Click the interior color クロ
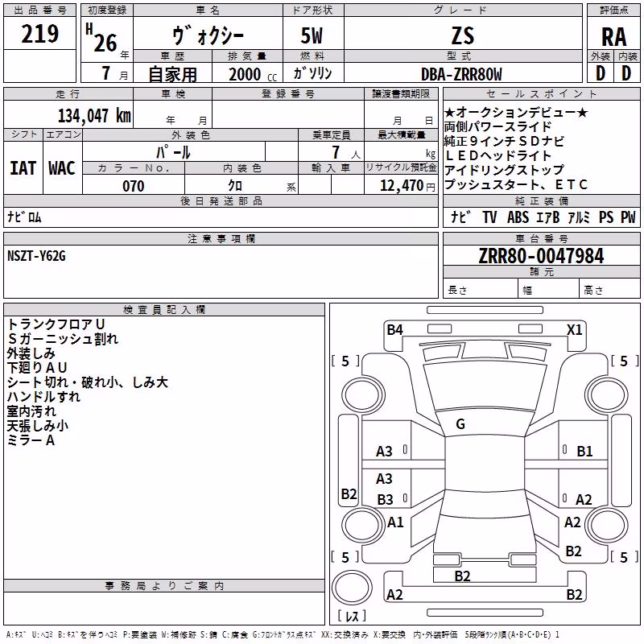This screenshot has height=644, width=644. click(235, 186)
